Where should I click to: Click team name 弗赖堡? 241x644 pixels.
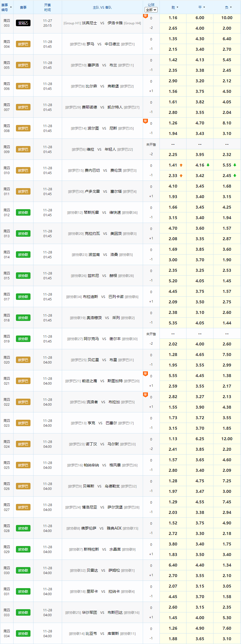coord(113,86)
